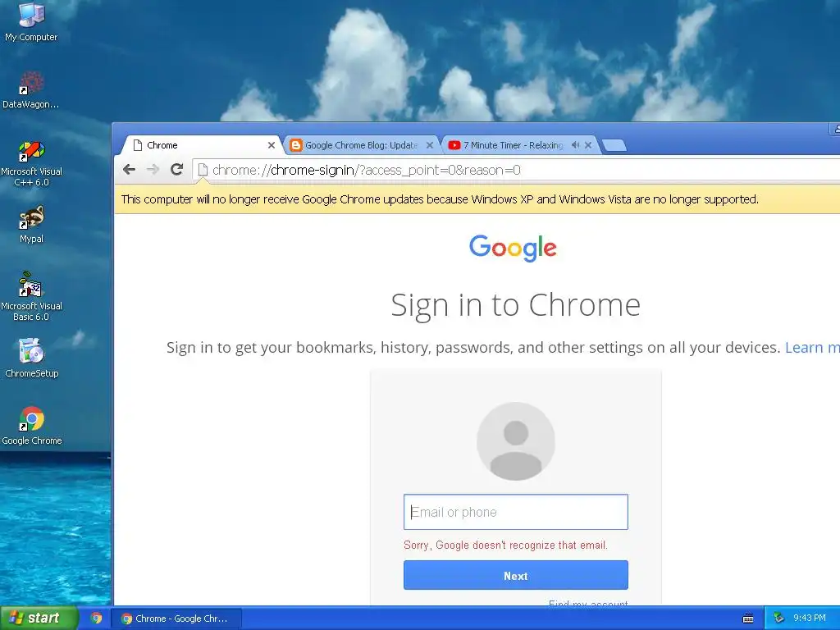Click the Chrome address bar URL
Image resolution: width=840 pixels, height=630 pixels.
click(x=367, y=171)
